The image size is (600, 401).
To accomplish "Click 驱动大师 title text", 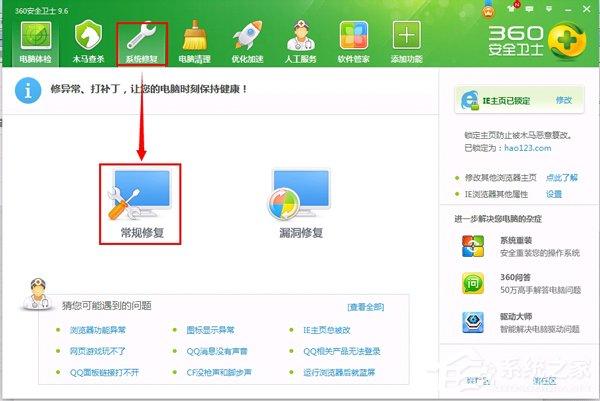I will (516, 316).
